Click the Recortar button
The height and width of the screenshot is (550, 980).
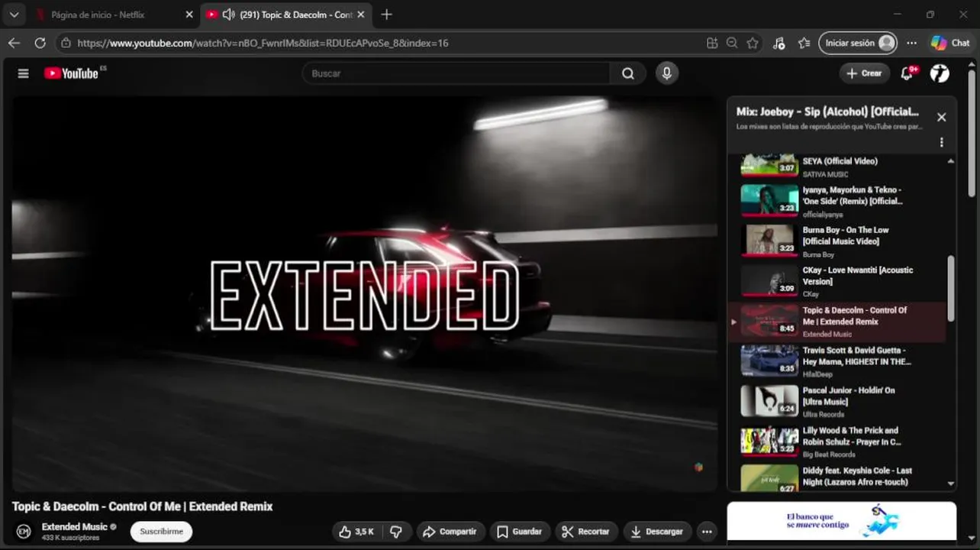tap(585, 532)
